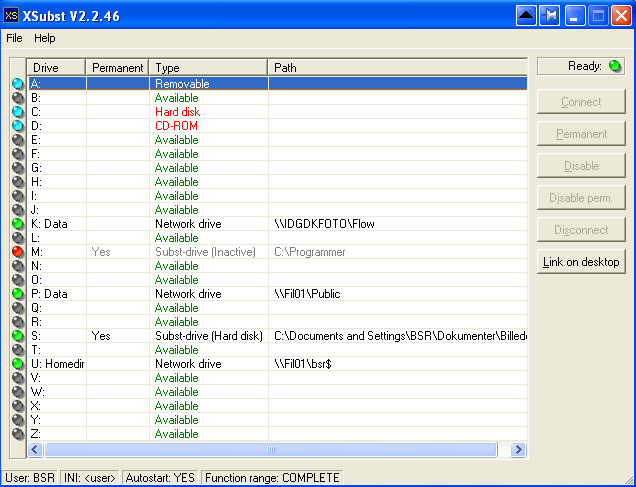
Task: Click the horizontal scrollbar right arrow
Action: pos(518,449)
